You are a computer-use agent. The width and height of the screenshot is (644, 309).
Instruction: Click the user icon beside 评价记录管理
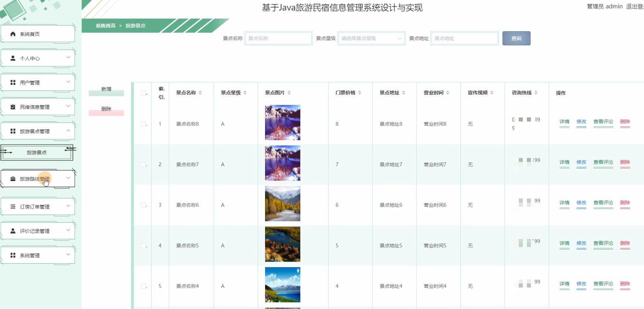pos(13,231)
